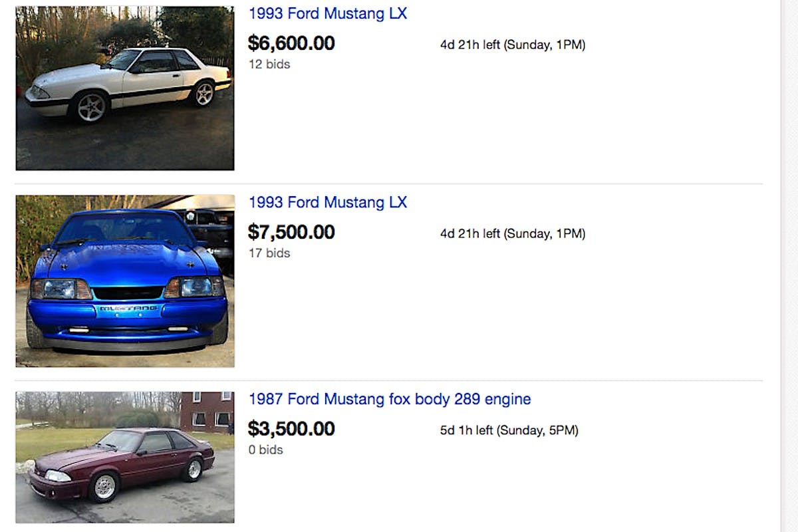Click the MUSTANG bumper lettering on the blue car
This screenshot has width=798, height=532.
(x=128, y=309)
